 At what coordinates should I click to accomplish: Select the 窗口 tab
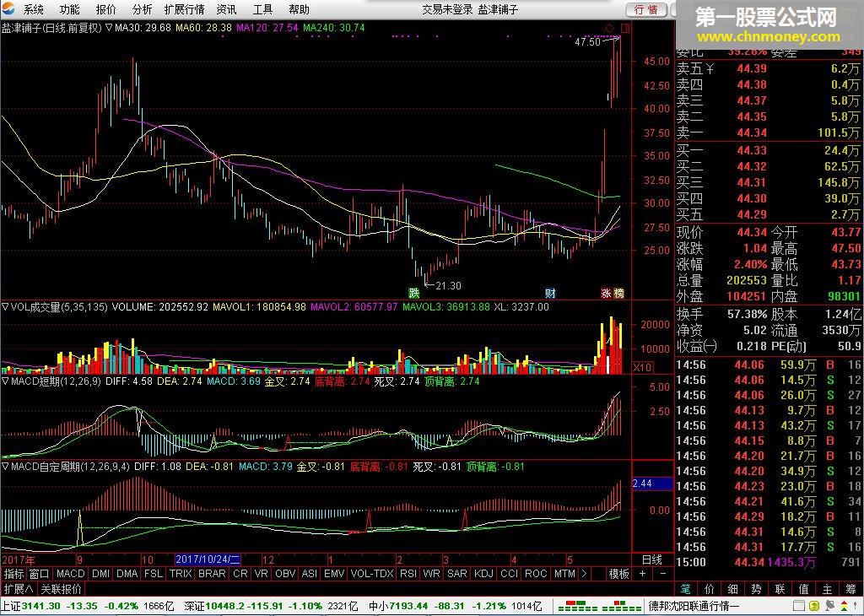[39, 574]
